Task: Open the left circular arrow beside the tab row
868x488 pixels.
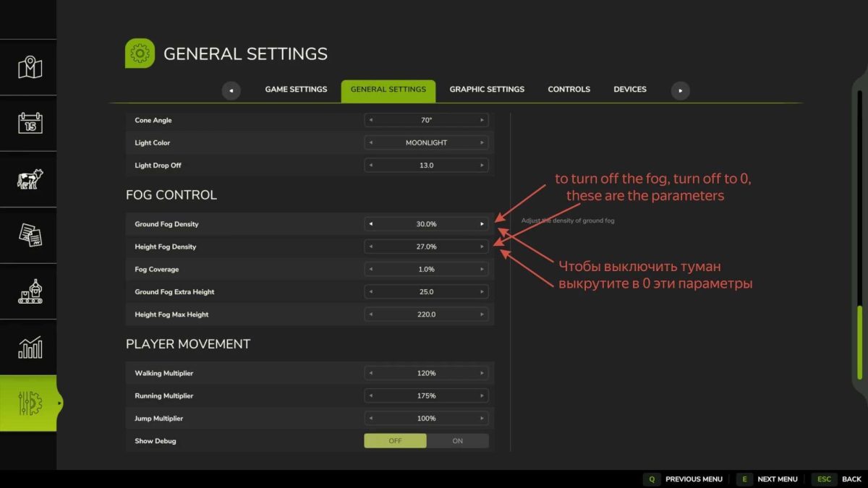Action: pos(231,90)
